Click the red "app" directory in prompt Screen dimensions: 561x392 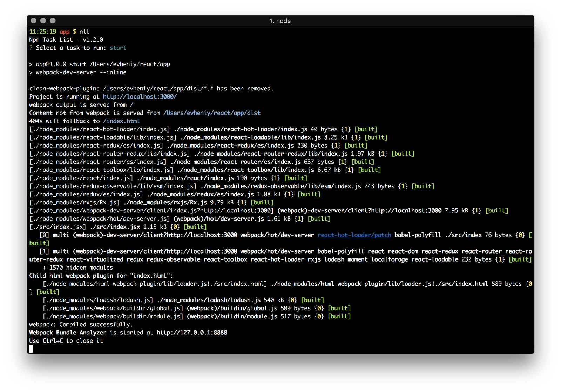click(x=65, y=32)
